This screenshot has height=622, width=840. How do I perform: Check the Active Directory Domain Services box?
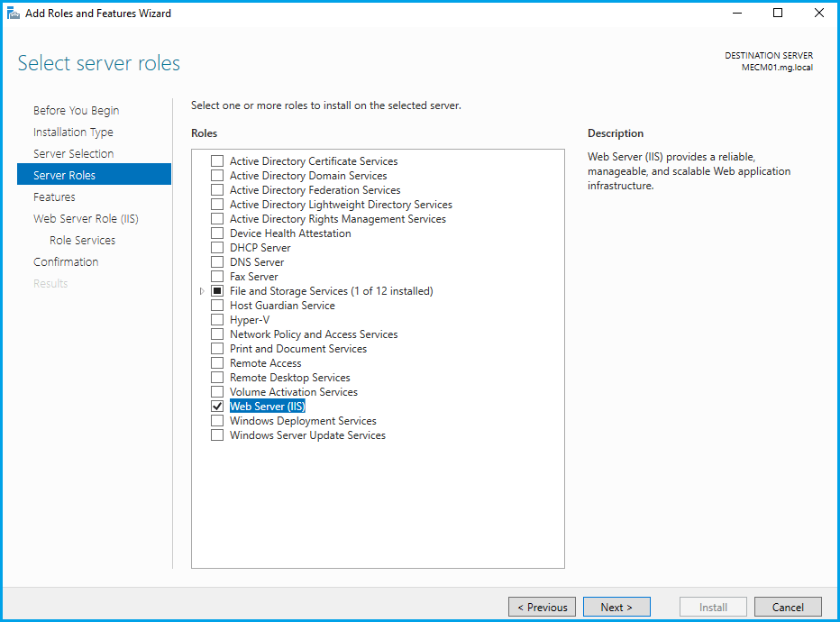[x=217, y=176]
